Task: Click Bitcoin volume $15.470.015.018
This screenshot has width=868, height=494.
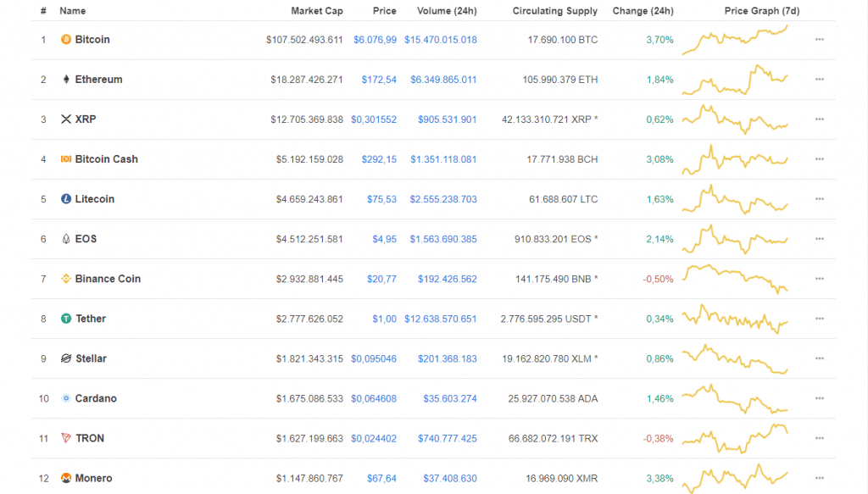Action: 440,39
